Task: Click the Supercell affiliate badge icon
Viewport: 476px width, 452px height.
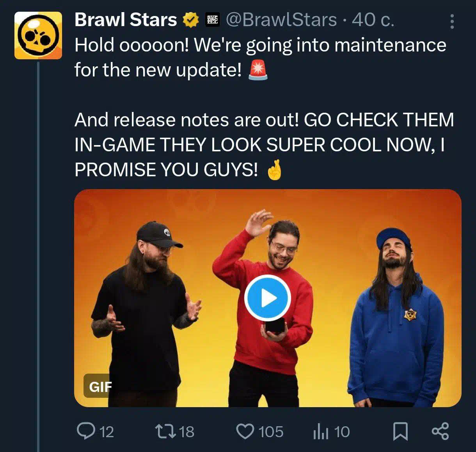Action: (213, 20)
